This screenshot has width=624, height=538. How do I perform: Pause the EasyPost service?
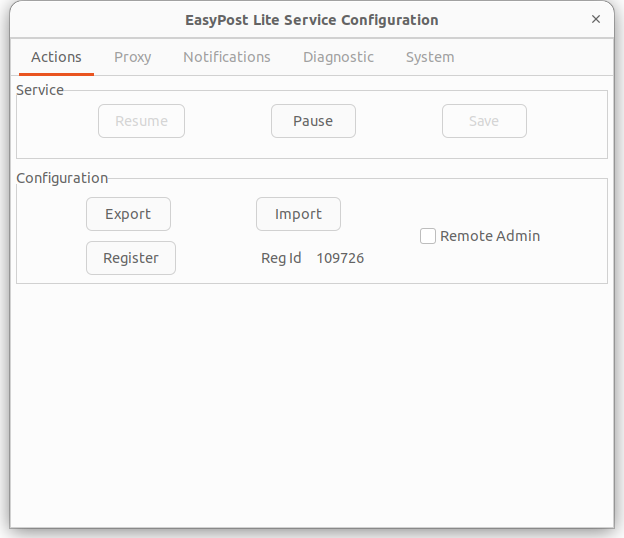click(313, 121)
